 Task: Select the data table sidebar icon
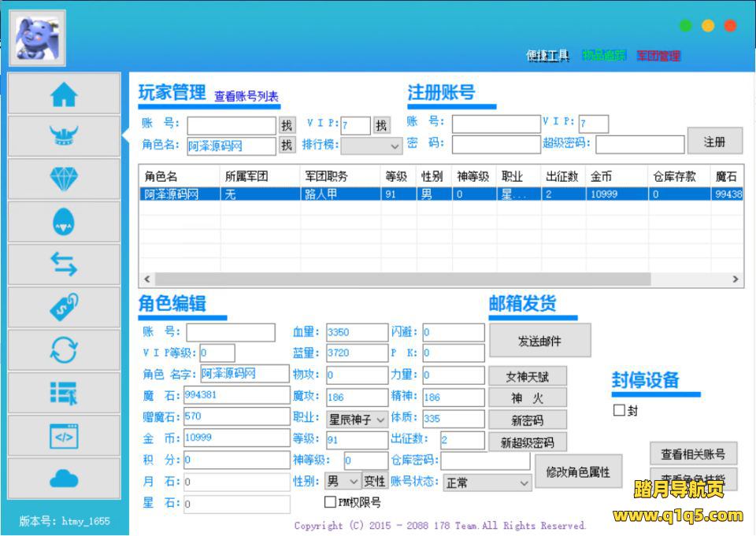pos(63,392)
